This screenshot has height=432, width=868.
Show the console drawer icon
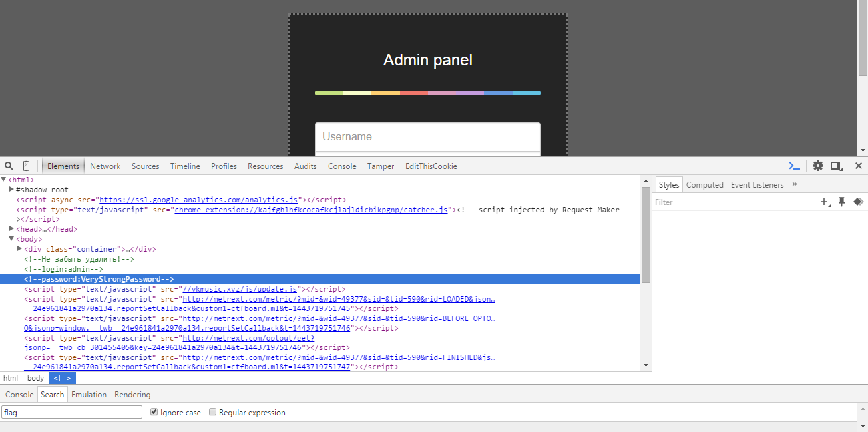(794, 166)
